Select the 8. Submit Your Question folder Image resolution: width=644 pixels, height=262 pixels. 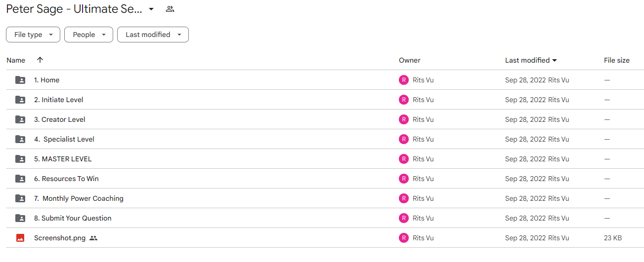pos(73,218)
